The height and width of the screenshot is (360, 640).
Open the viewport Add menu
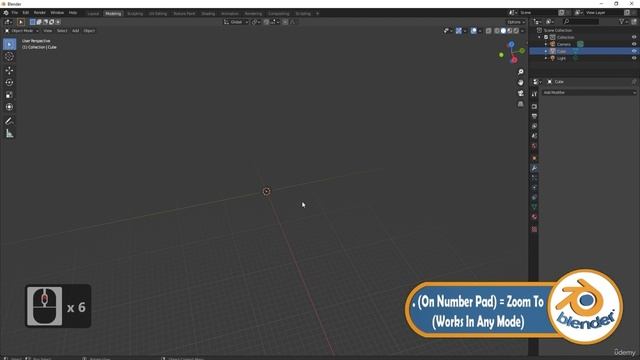coord(76,31)
